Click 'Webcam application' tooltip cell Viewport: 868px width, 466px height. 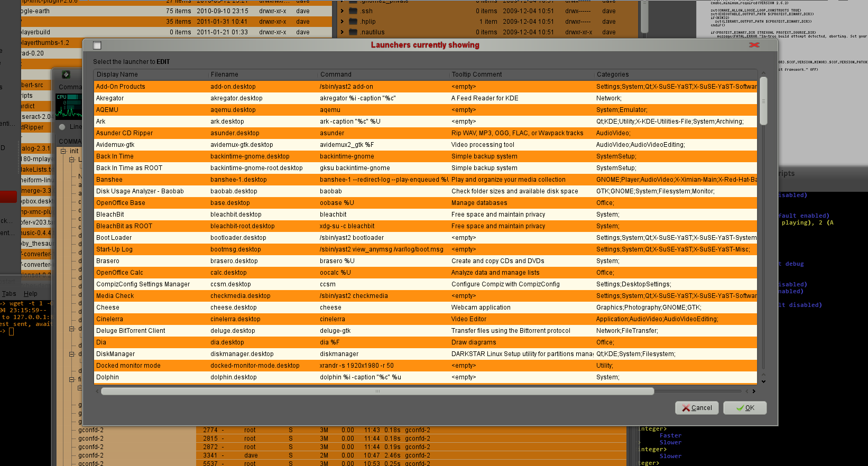[x=522, y=307]
